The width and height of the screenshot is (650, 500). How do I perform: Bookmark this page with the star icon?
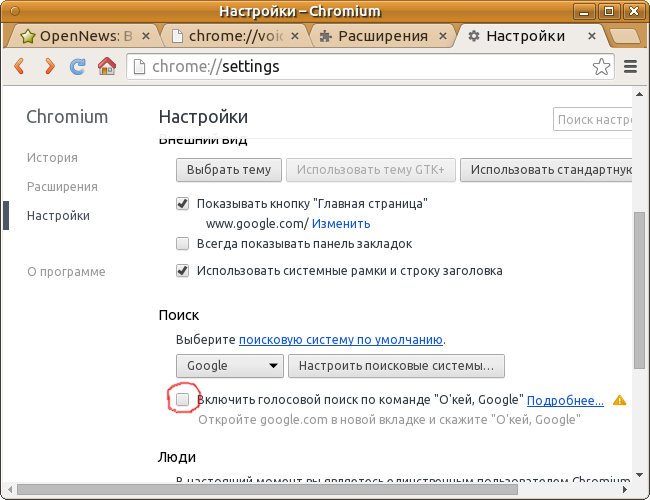pos(601,67)
